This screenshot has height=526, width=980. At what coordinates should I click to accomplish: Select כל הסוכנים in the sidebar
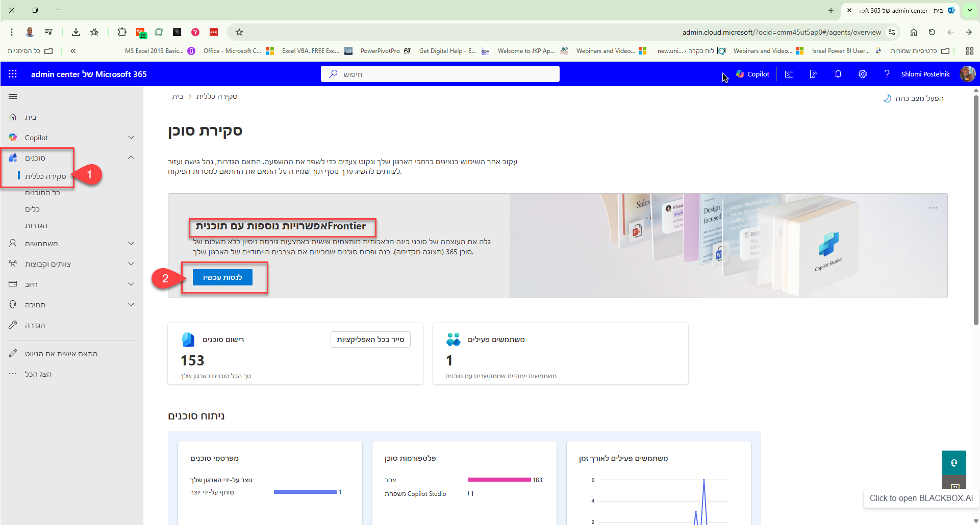(42, 193)
